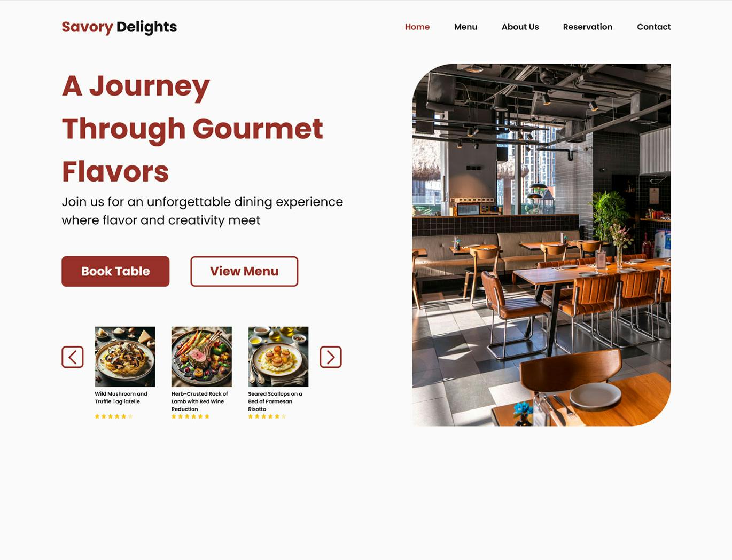
Task: Select the Seared Scallops Parmesan Risotto title
Action: (275, 401)
